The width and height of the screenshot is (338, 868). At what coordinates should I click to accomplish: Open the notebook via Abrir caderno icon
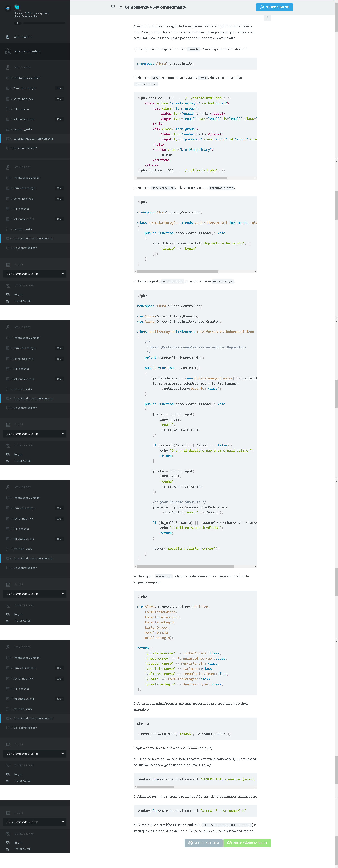coord(8,37)
